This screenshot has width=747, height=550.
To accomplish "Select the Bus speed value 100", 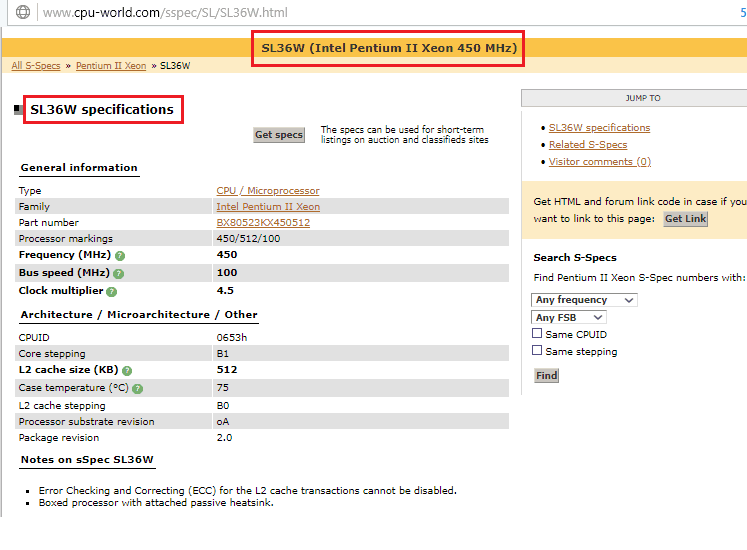I will [227, 273].
